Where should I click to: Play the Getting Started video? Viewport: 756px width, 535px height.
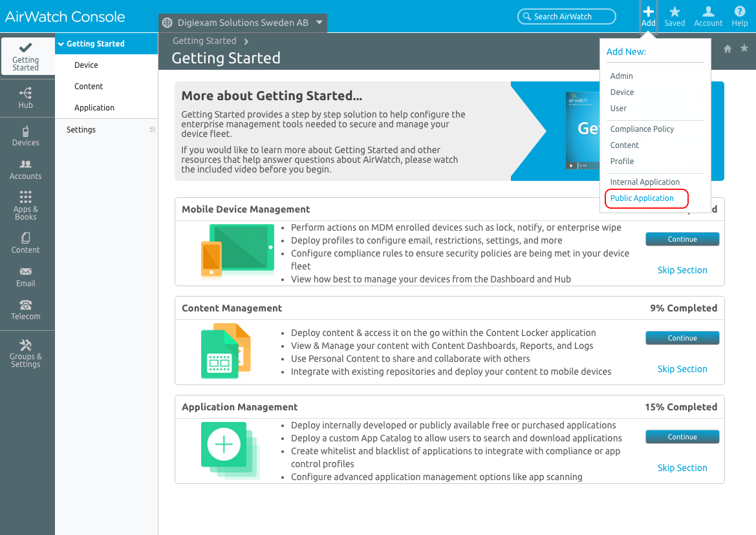[571, 165]
